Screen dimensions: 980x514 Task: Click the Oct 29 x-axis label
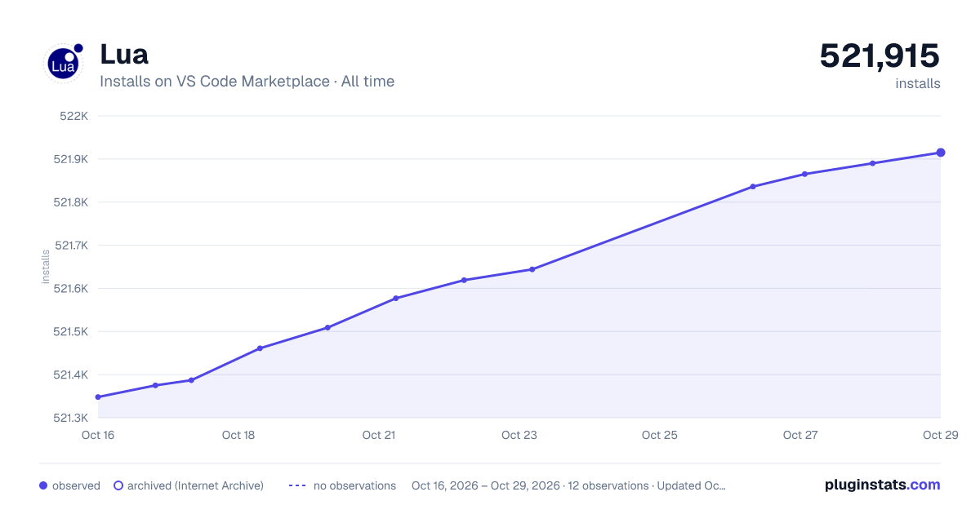point(941,435)
